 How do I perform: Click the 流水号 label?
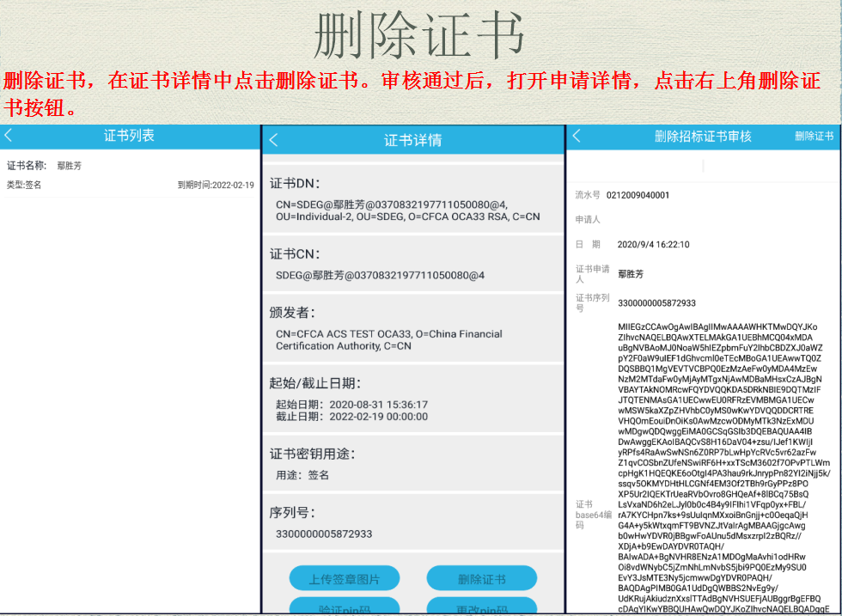(x=588, y=196)
